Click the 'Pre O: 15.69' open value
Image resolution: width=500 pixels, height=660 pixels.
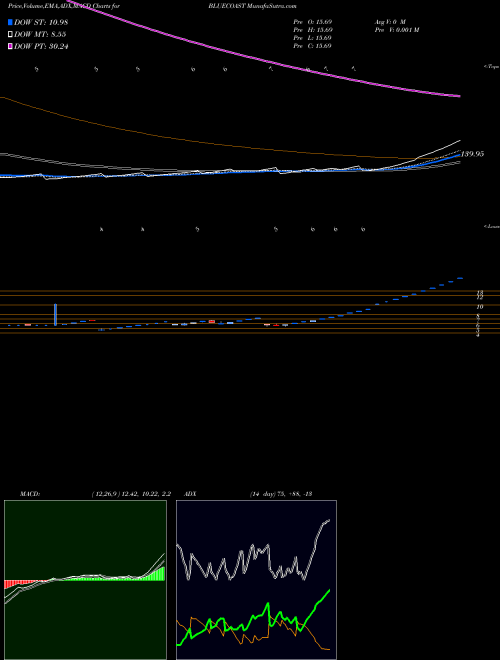click(313, 21)
